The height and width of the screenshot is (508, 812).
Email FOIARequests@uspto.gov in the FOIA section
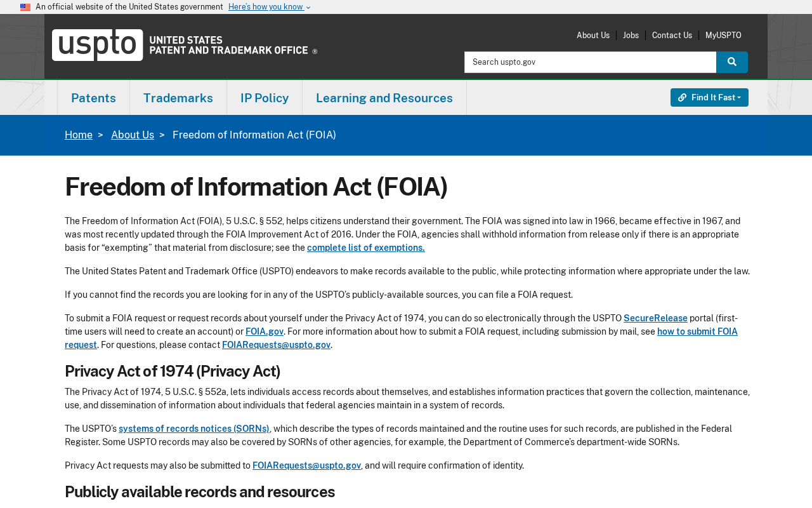click(276, 345)
